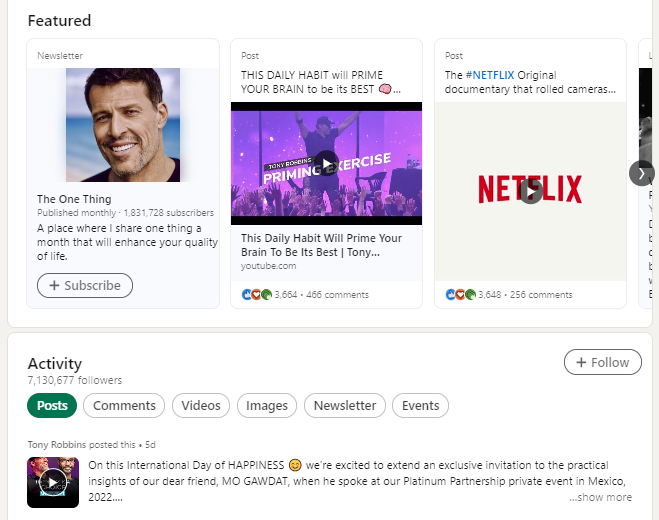
Task: Subscribe to The One Thing newsletter
Action: [x=85, y=285]
